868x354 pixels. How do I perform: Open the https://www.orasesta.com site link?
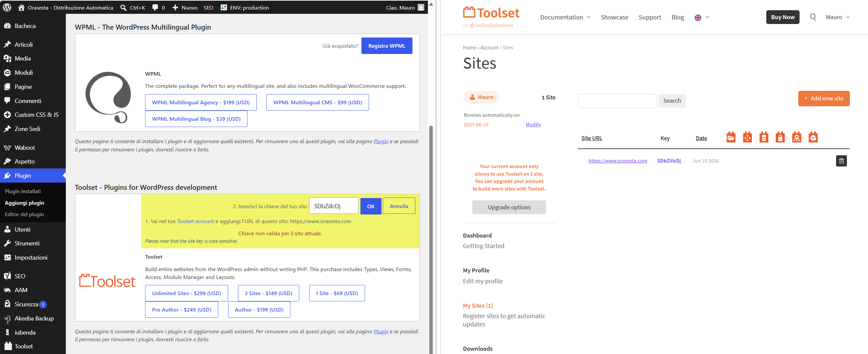click(x=617, y=161)
